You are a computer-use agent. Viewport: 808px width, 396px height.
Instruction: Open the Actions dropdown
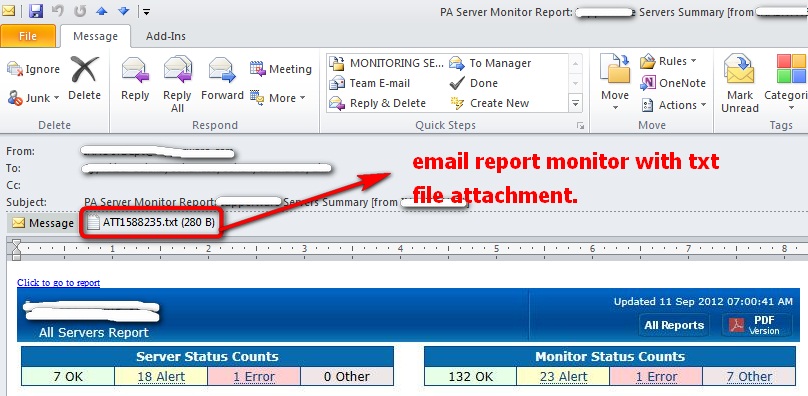(673, 105)
